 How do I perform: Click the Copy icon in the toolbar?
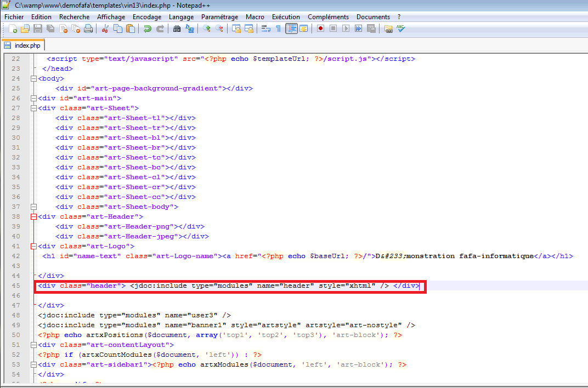[x=118, y=29]
